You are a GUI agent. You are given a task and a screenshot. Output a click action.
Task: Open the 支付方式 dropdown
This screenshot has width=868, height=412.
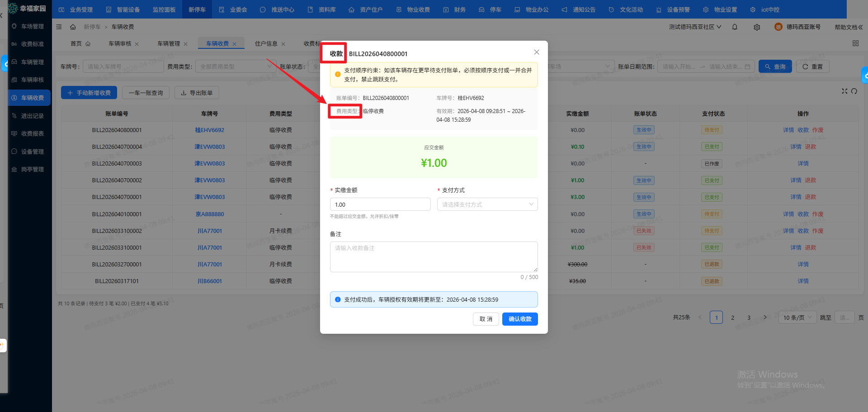[487, 204]
